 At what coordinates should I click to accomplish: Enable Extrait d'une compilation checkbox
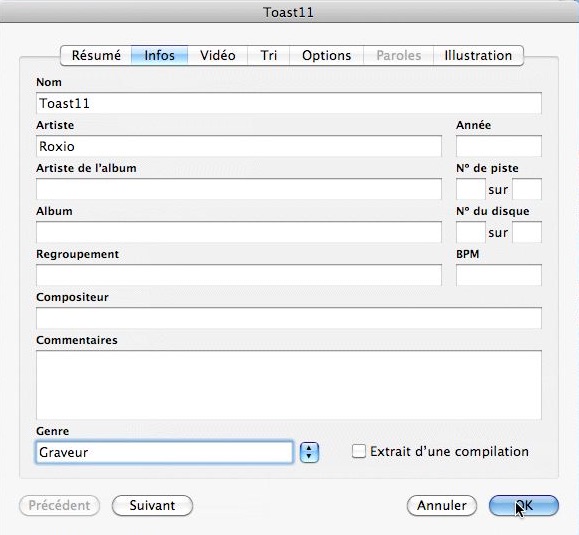[x=359, y=451]
